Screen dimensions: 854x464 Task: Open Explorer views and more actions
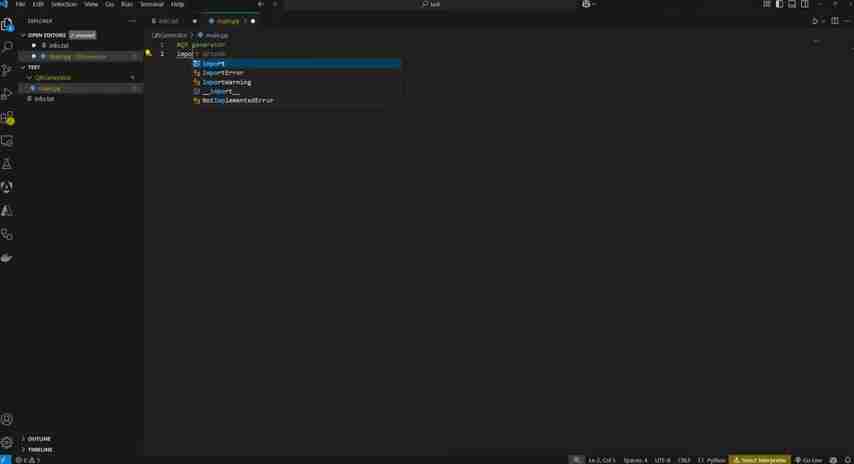(x=132, y=21)
